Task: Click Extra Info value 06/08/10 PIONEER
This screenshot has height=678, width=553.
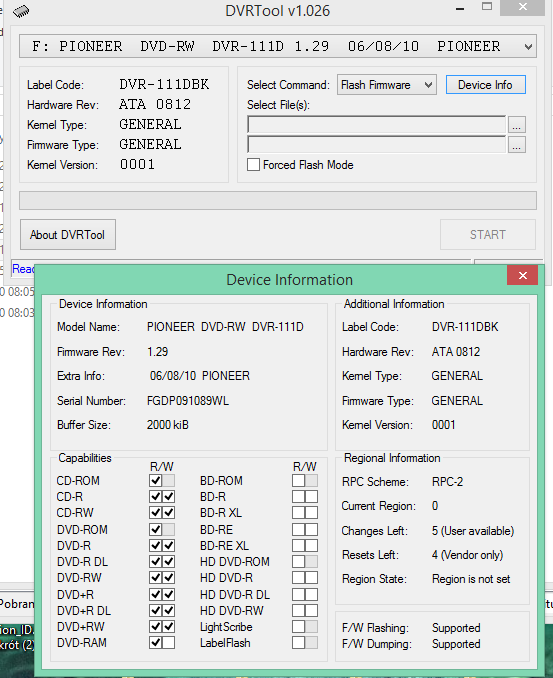Action: (x=200, y=376)
